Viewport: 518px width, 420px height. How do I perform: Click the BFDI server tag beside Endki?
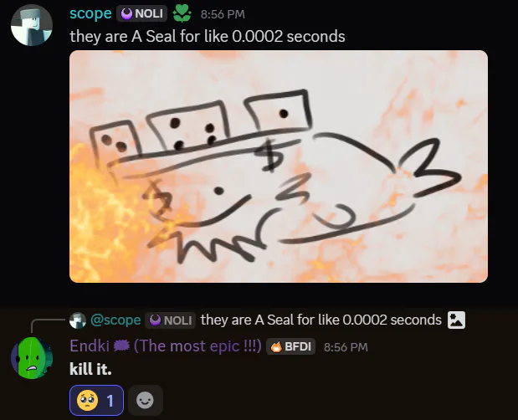(290, 346)
